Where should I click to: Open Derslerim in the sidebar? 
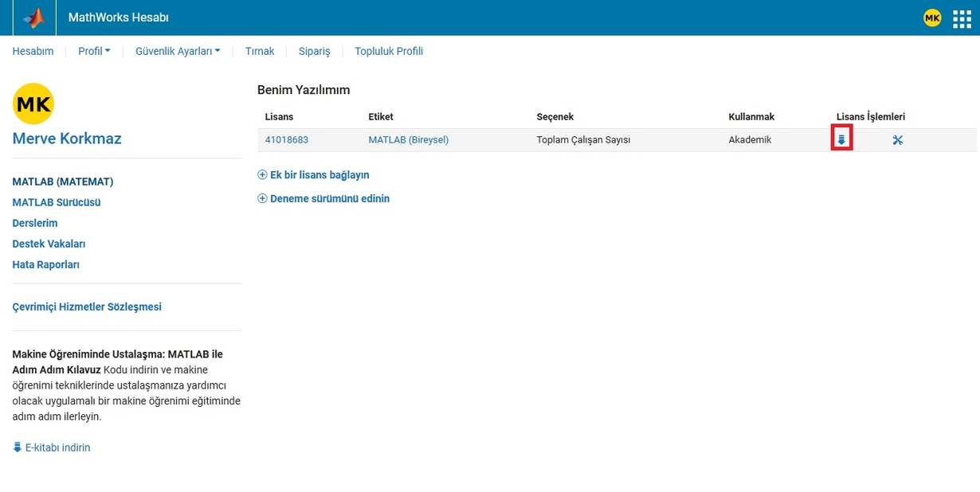click(x=35, y=223)
